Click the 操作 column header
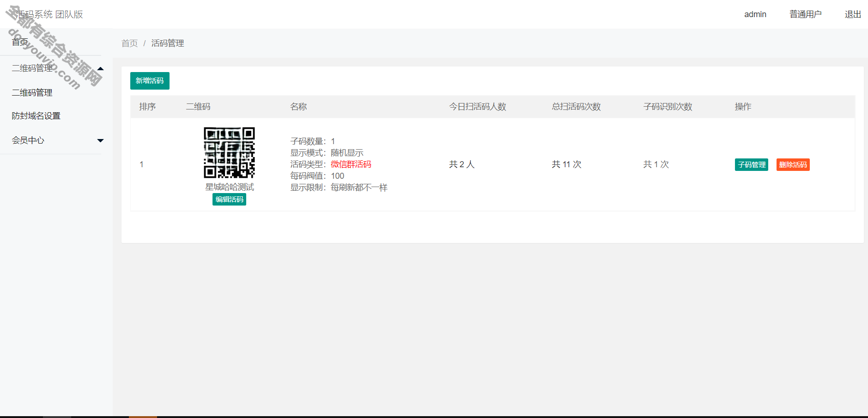The image size is (868, 418). coord(743,107)
